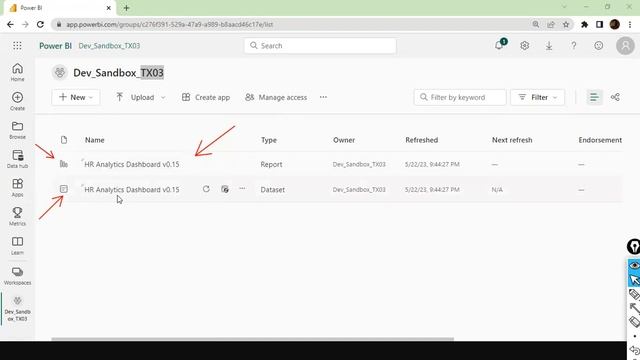Click Manage access
Image resolution: width=640 pixels, height=360 pixels.
[276, 97]
